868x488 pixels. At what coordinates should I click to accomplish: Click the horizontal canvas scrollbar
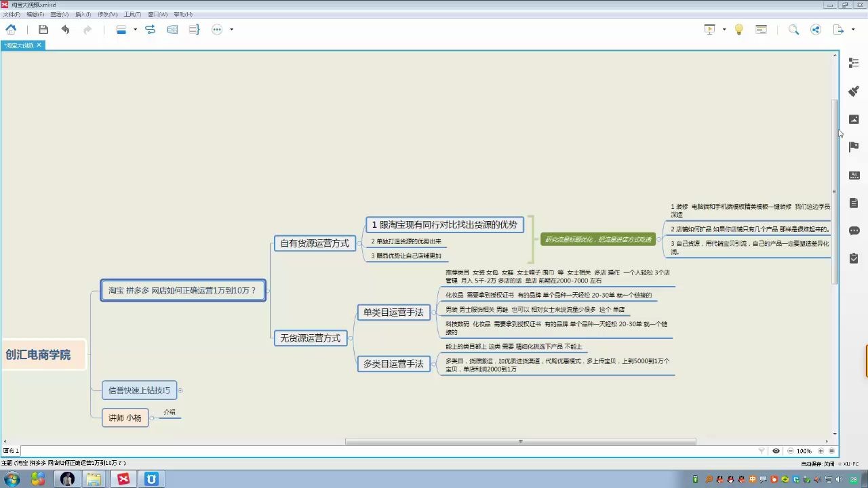click(520, 441)
